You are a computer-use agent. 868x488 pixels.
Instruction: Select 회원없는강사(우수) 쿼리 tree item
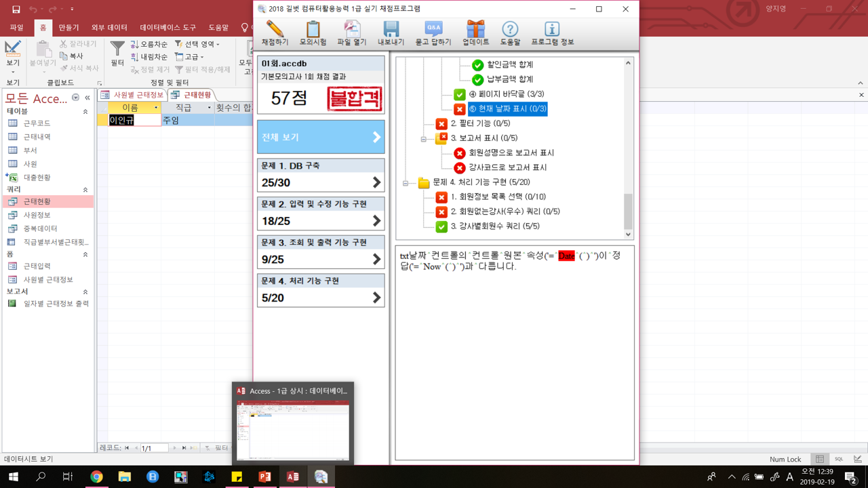(505, 211)
